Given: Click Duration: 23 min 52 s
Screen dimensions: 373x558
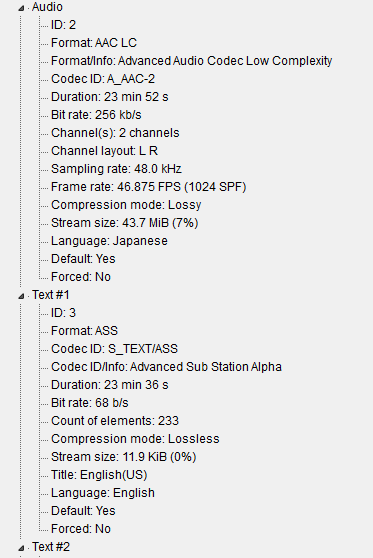Looking at the screenshot, I should point(110,97).
